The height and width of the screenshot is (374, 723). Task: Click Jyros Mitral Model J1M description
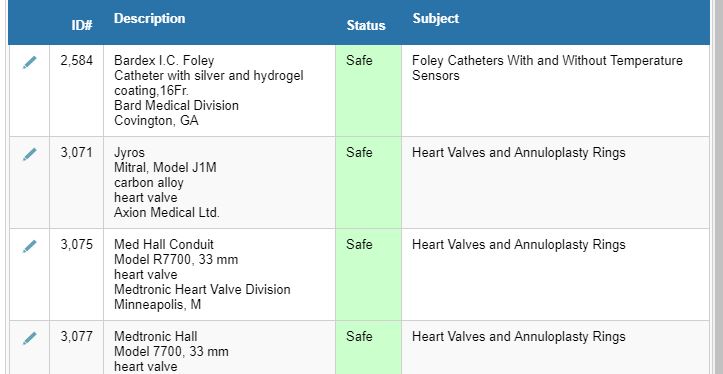point(167,183)
